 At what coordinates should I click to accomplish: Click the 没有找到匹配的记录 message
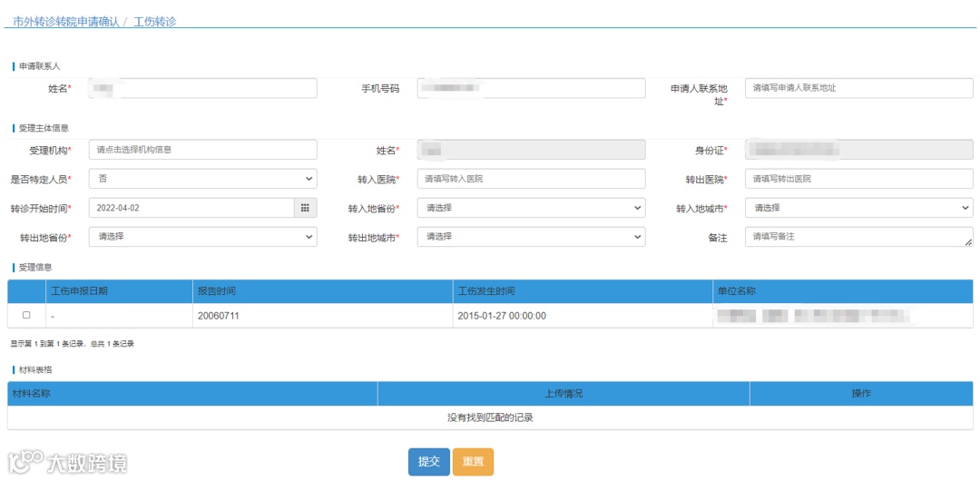point(490,417)
